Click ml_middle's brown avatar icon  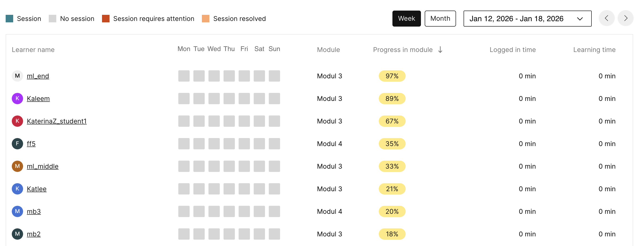(17, 166)
